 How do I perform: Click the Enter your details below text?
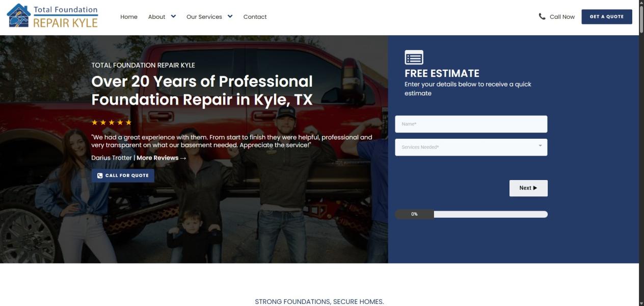pos(468,89)
